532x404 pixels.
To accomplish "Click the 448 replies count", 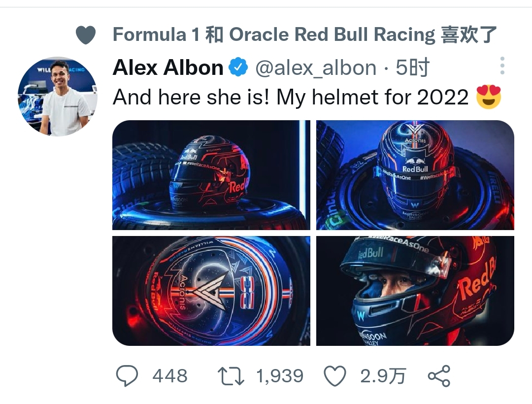I will pos(170,376).
